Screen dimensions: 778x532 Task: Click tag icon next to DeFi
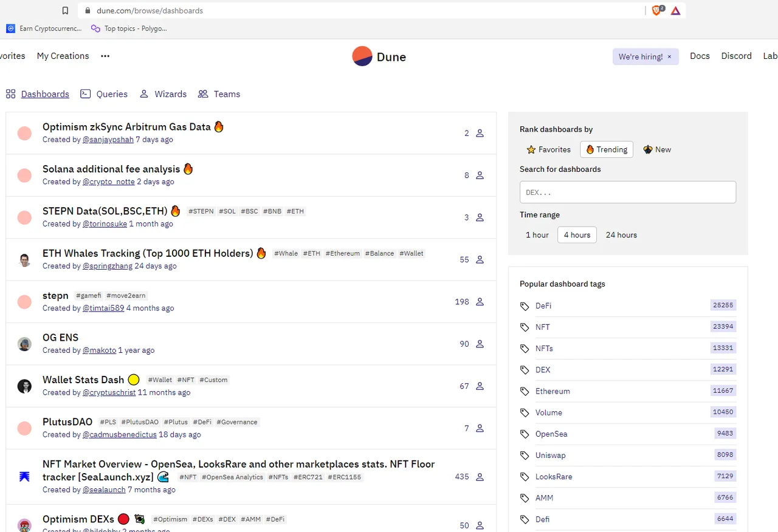[525, 306]
